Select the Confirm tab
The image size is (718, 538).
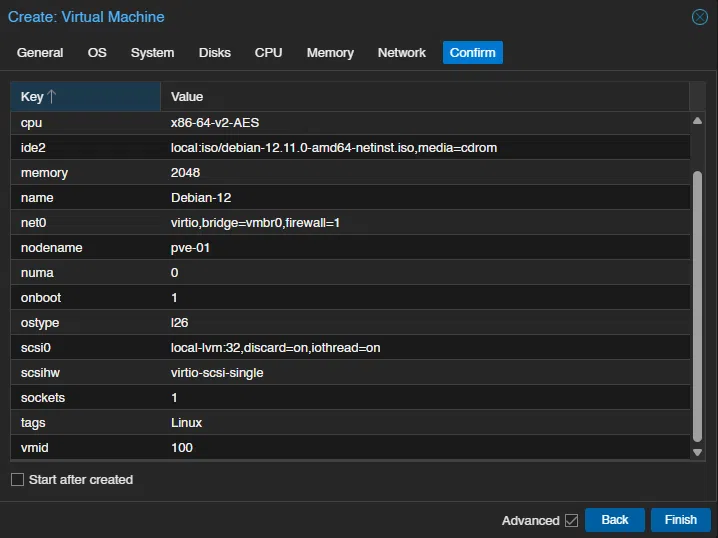point(472,53)
